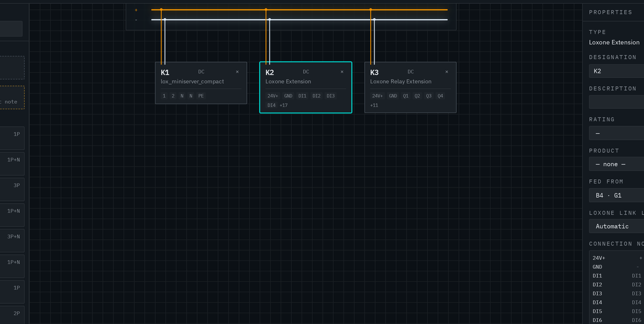This screenshot has height=324, width=644.
Task: Select the GND terminal on K3 card
Action: (x=393, y=96)
